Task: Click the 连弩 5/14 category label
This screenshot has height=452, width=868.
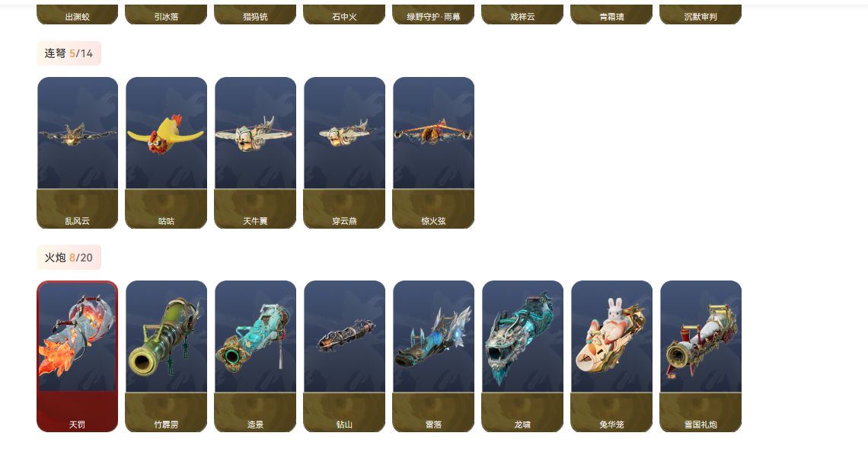Action: [69, 53]
